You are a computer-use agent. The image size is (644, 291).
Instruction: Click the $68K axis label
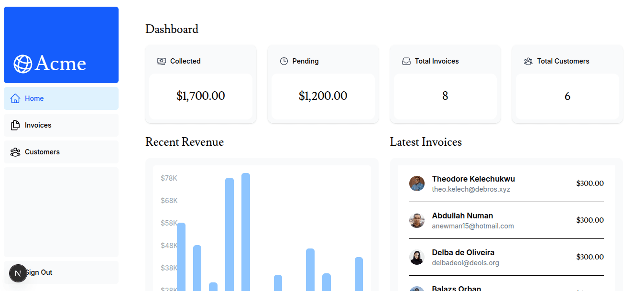point(169,201)
